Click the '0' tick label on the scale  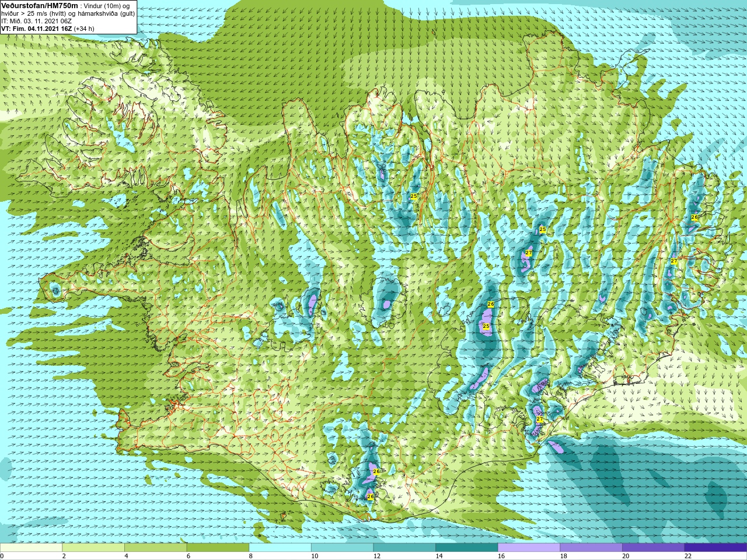[2, 556]
